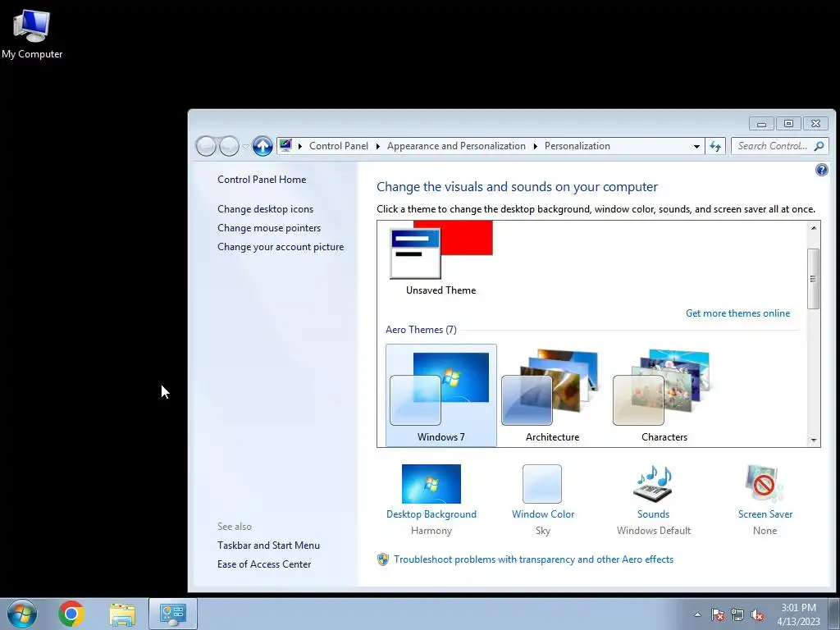Image resolution: width=840 pixels, height=630 pixels.
Task: Click the Back navigation arrow button
Action: coord(206,146)
